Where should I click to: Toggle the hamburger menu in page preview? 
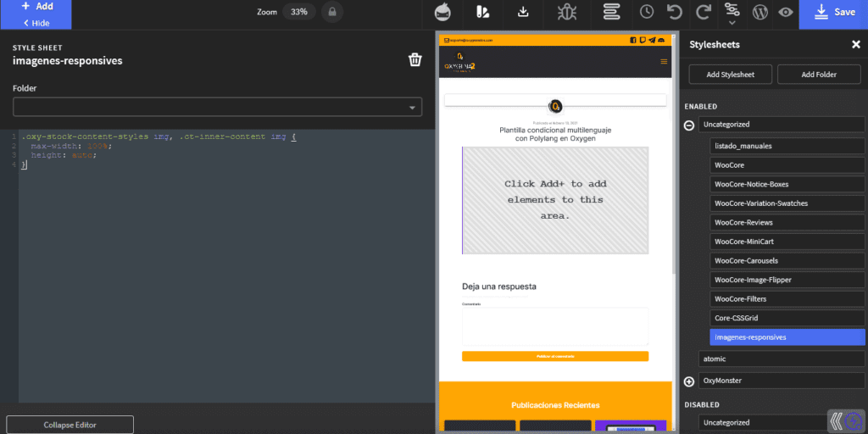point(664,62)
